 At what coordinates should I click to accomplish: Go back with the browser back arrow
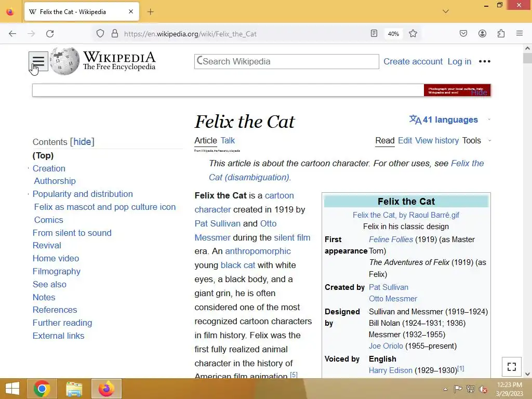pos(12,34)
